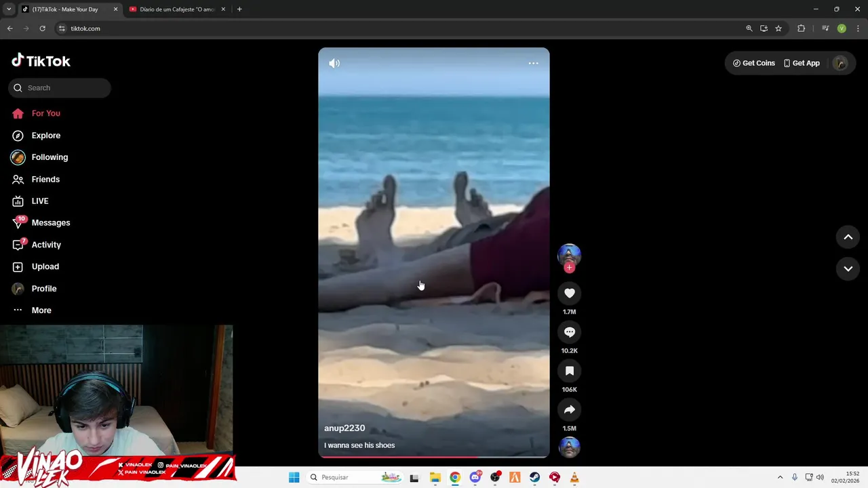This screenshot has width=868, height=488.
Task: Open the creator's avatar beside the video
Action: [569, 255]
